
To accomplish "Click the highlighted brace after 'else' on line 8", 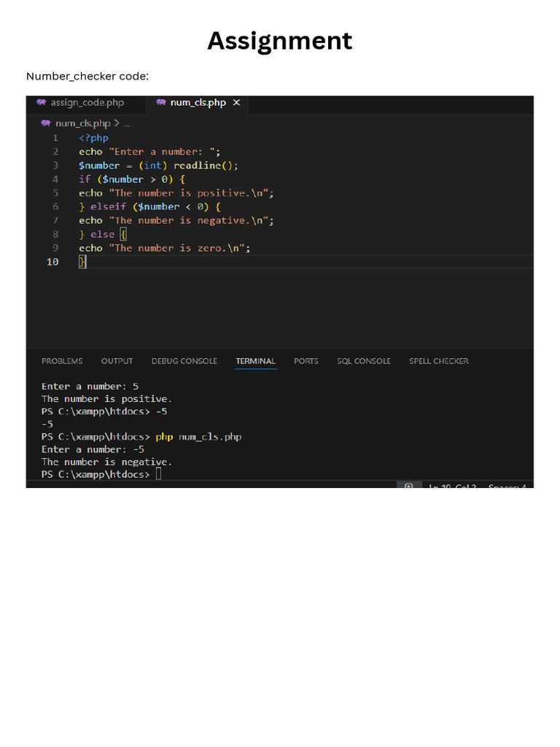I will pyautogui.click(x=123, y=234).
